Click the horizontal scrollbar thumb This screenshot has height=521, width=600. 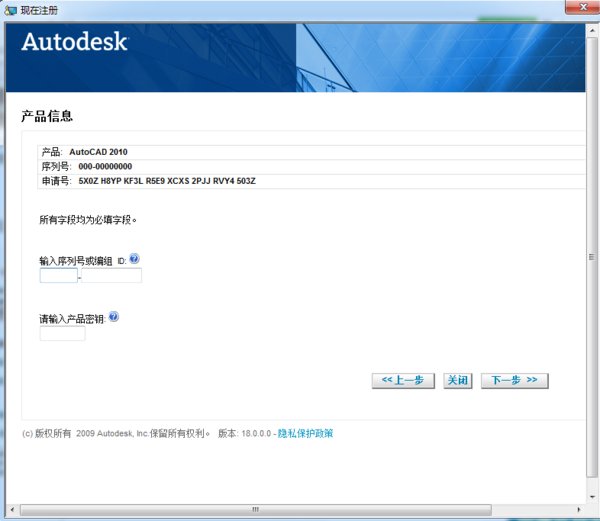[x=256, y=510]
